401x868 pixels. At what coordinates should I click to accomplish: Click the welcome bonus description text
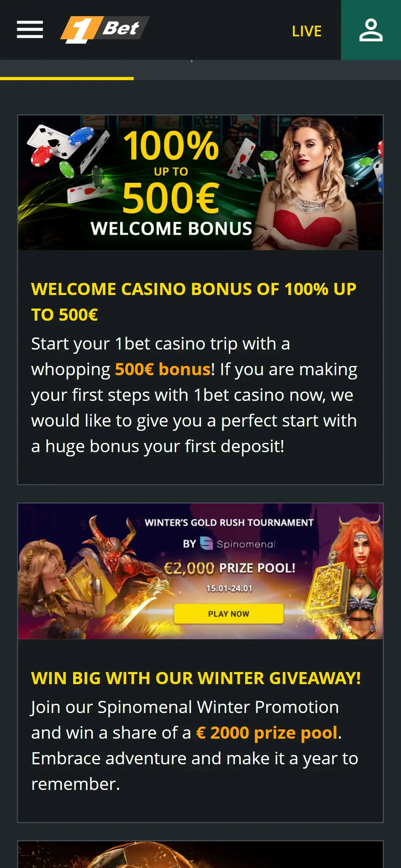click(194, 395)
